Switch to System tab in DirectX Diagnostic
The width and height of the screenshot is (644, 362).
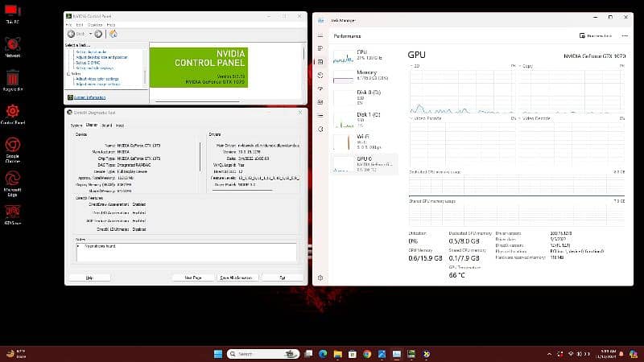(76, 125)
